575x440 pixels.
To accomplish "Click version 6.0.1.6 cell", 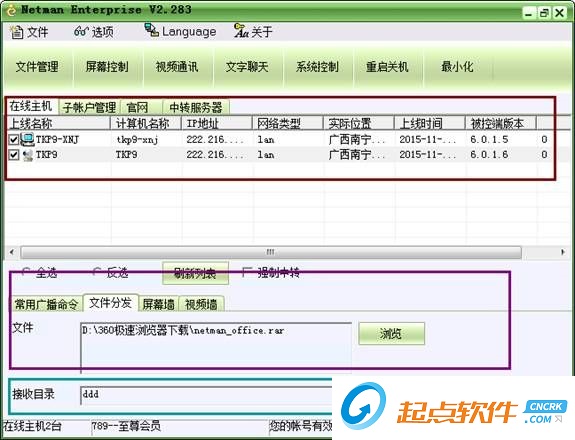I will click(489, 155).
